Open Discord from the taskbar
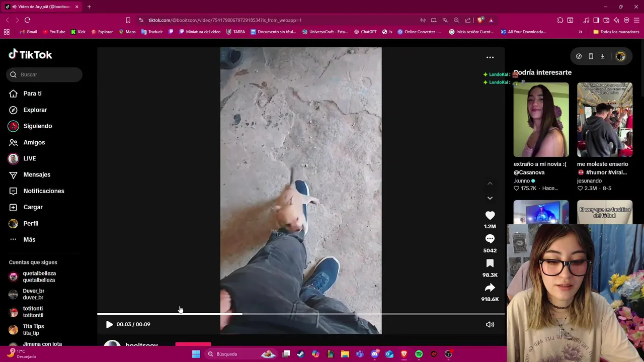The image size is (644, 362). [x=374, y=354]
